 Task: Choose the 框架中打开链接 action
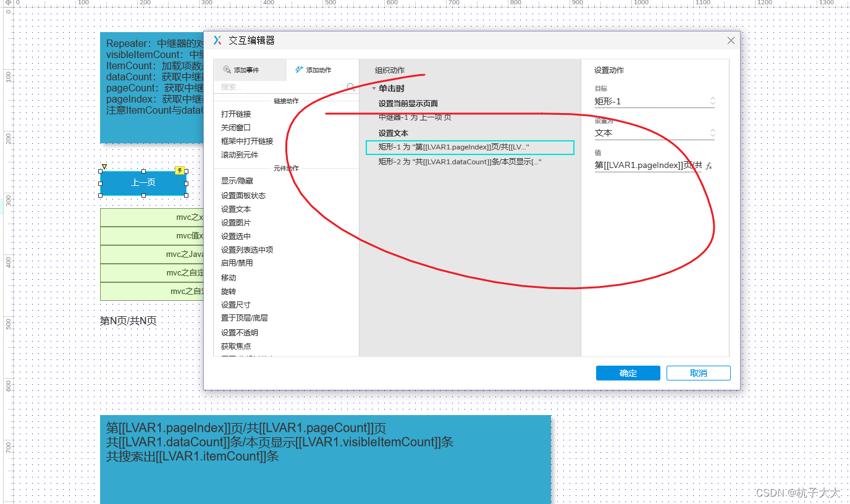pos(247,141)
